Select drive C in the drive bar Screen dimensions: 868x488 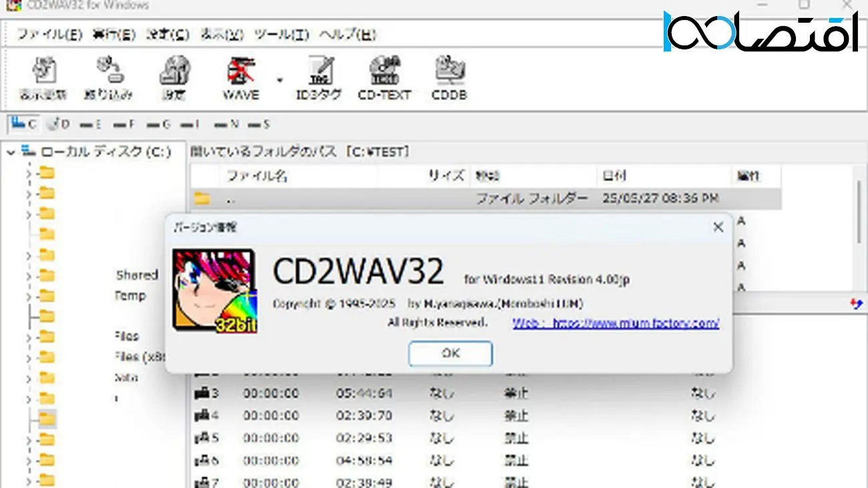tap(24, 124)
